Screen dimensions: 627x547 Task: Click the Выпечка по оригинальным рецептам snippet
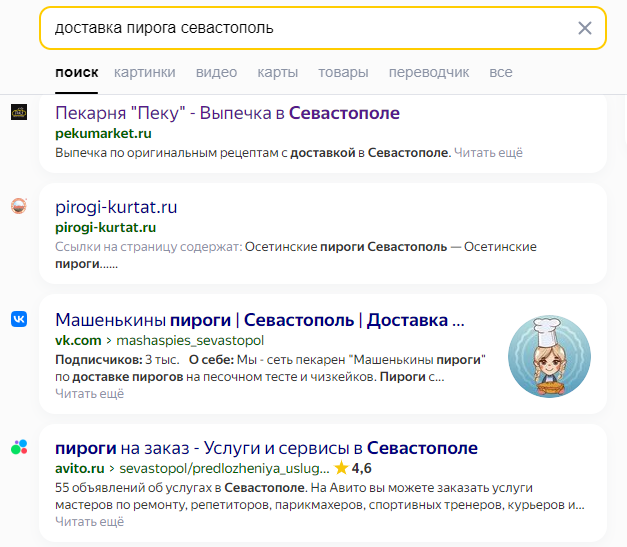(253, 153)
